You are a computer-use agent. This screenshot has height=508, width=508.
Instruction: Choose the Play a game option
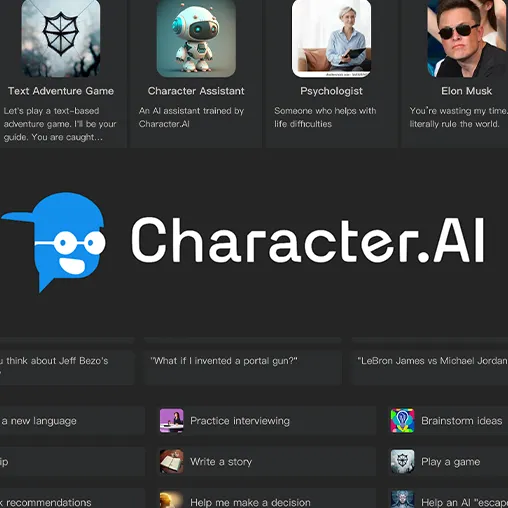(x=448, y=461)
